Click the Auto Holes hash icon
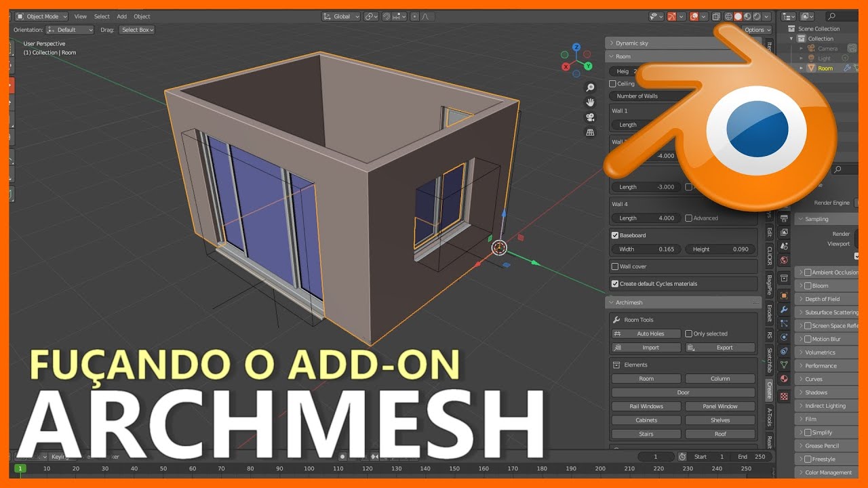868x488 pixels. tap(617, 333)
